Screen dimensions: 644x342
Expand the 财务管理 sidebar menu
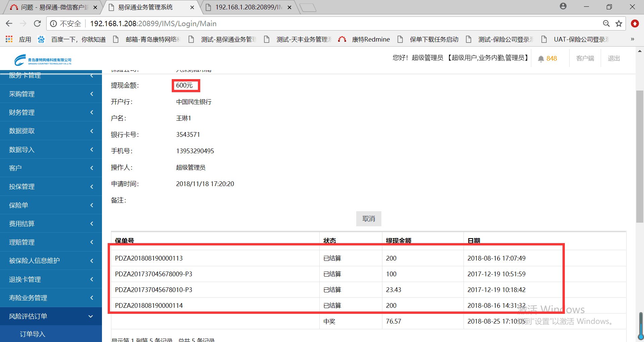point(51,112)
